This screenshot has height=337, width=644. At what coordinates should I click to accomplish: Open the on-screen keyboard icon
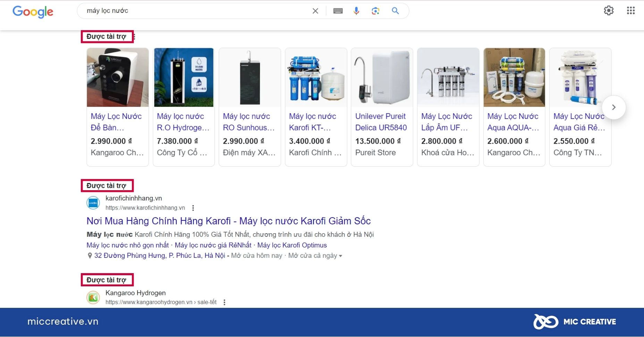(338, 11)
